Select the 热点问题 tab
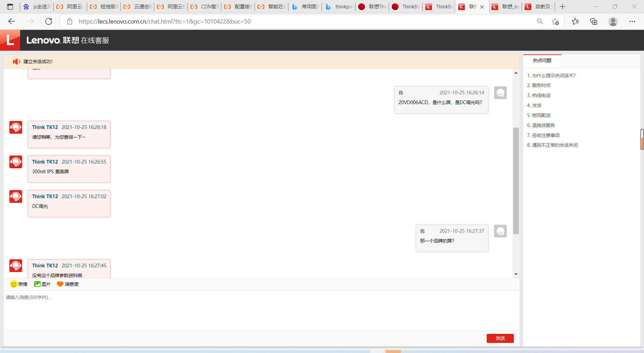 click(542, 61)
